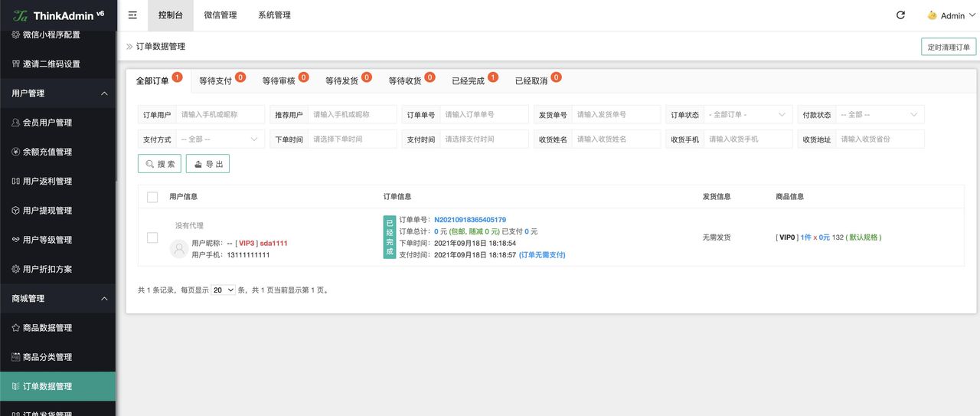Click the 用户返利管理 icon
The image size is (980, 416).
coord(16,181)
